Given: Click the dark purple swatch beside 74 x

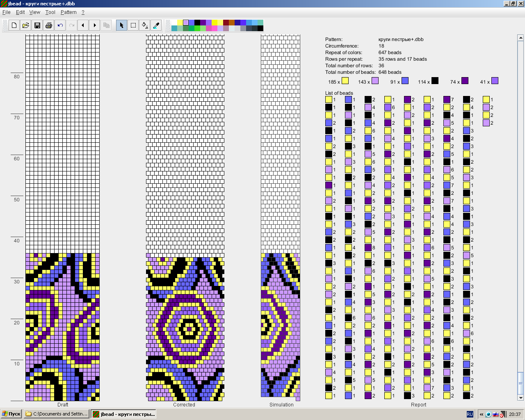Looking at the screenshot, I should pos(465,81).
